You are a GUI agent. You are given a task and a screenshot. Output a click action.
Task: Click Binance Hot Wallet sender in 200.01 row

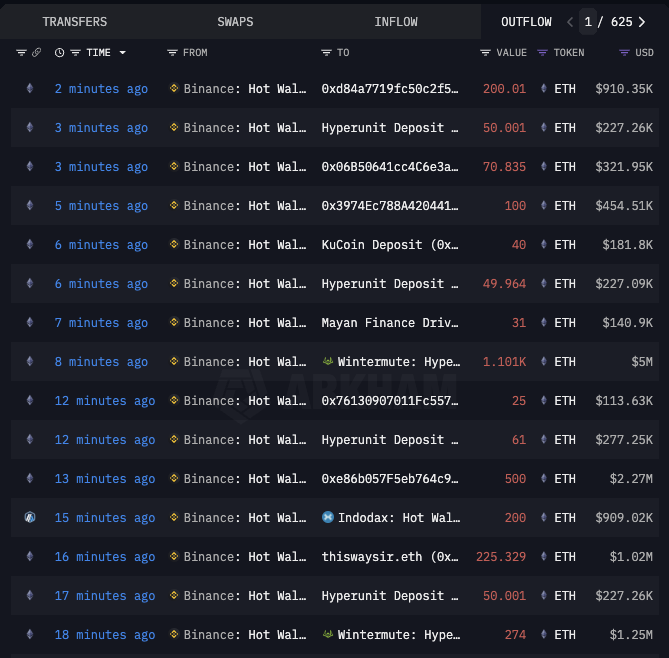click(245, 89)
